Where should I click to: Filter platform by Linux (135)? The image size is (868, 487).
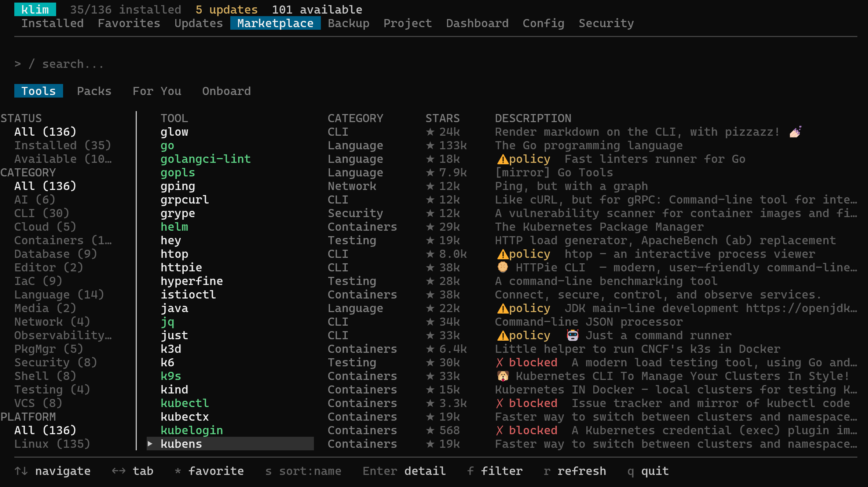coord(52,444)
